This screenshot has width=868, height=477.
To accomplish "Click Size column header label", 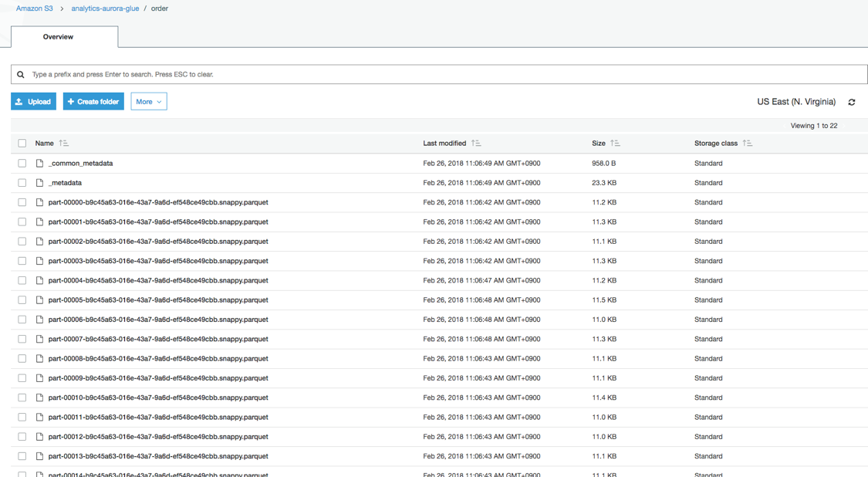I will pos(599,143).
